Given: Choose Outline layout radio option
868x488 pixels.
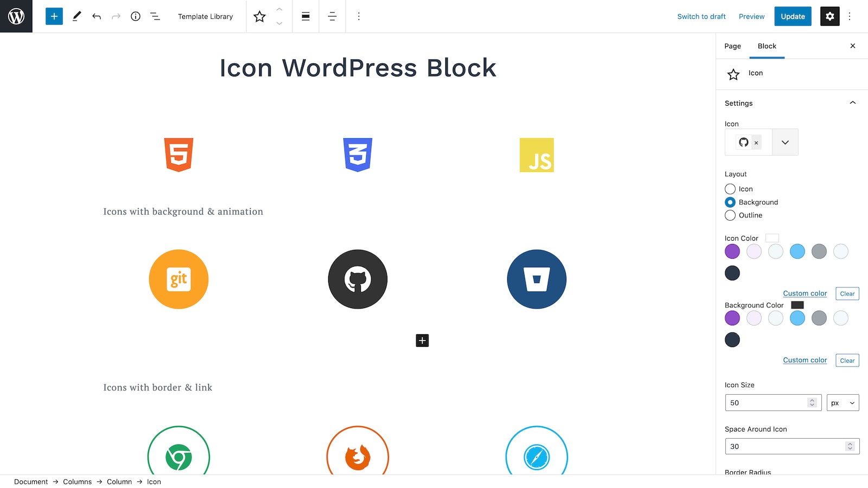Looking at the screenshot, I should pyautogui.click(x=730, y=215).
